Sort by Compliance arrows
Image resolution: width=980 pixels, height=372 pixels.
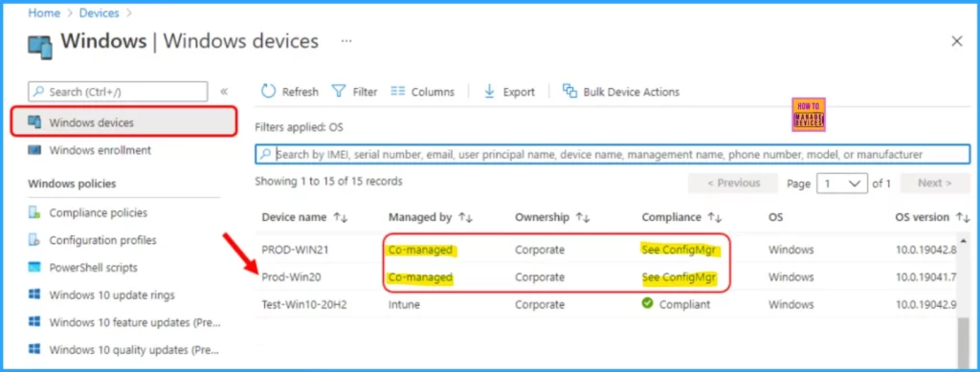tap(715, 217)
